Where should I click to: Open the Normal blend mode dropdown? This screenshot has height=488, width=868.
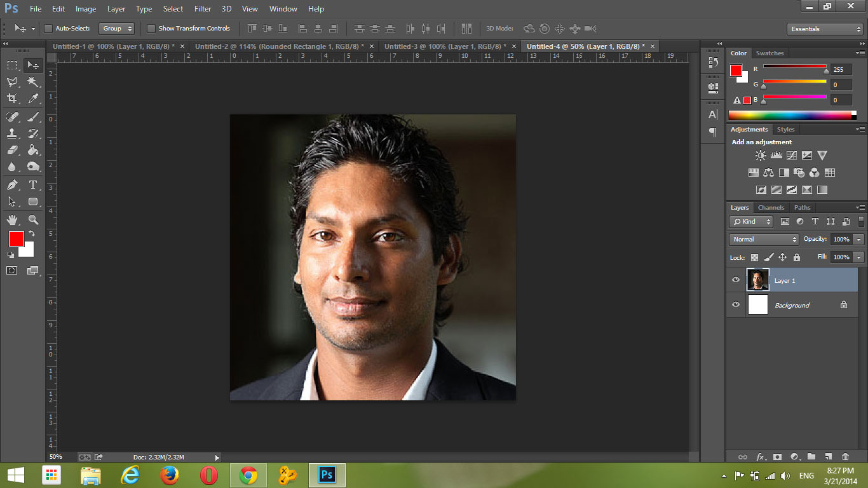click(x=764, y=240)
